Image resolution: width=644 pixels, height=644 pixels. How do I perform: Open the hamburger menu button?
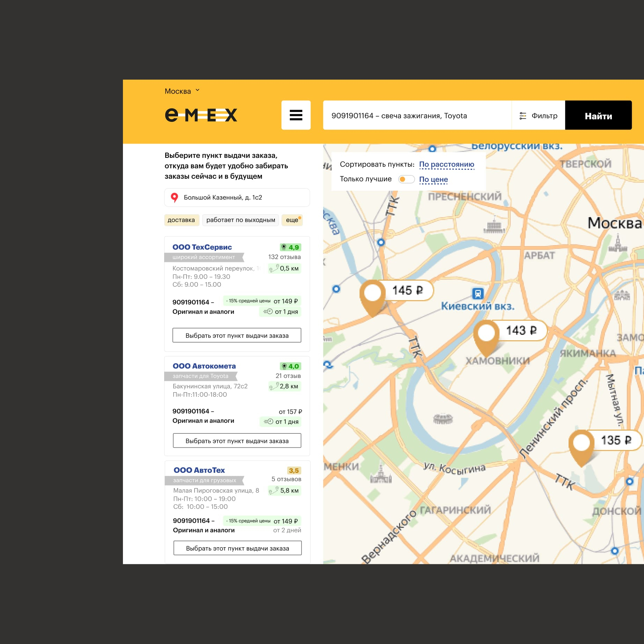pyautogui.click(x=296, y=115)
